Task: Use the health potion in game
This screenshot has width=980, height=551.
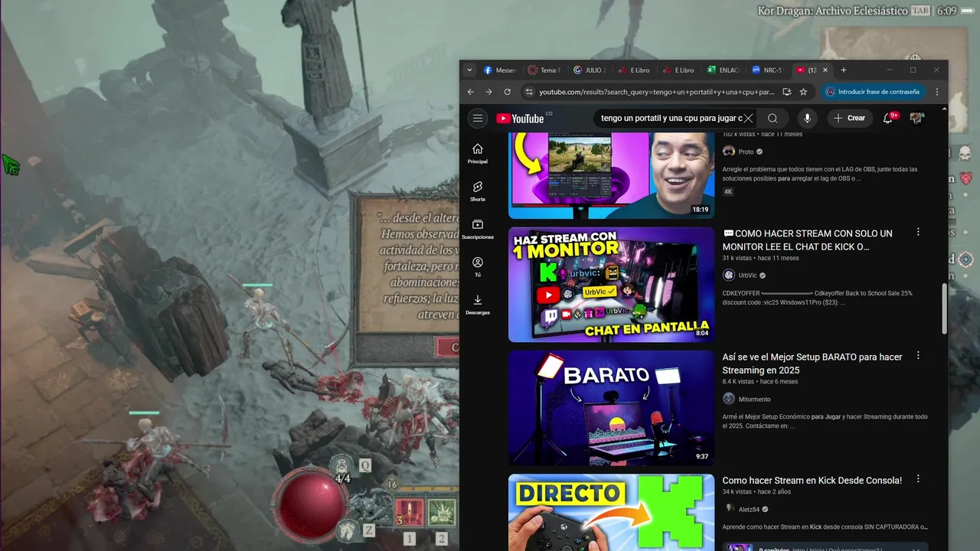Action: (x=342, y=466)
